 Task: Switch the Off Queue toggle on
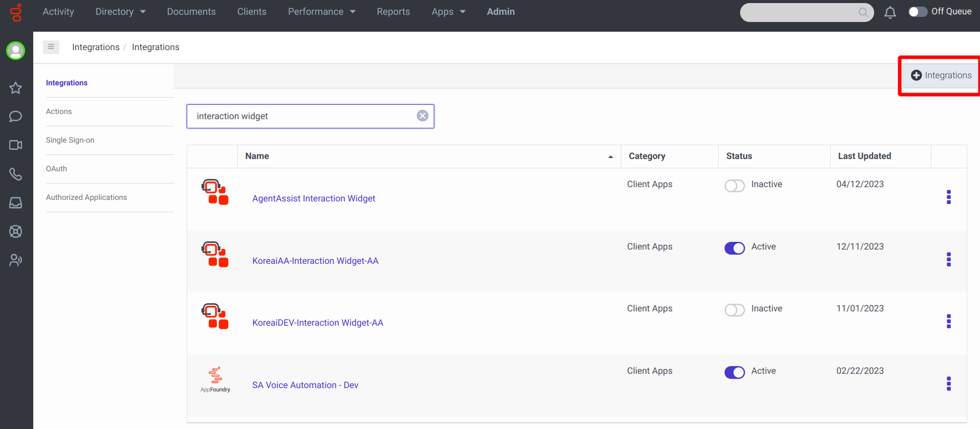(918, 12)
